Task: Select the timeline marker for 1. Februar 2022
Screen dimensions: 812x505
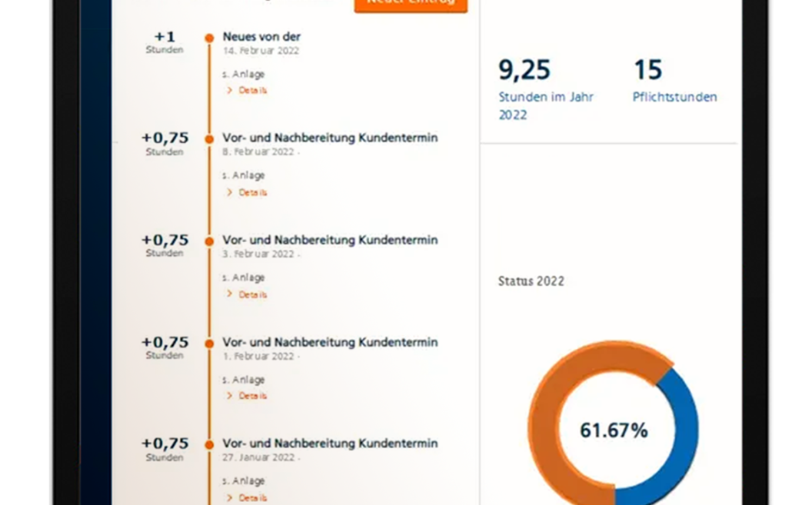Action: [208, 342]
